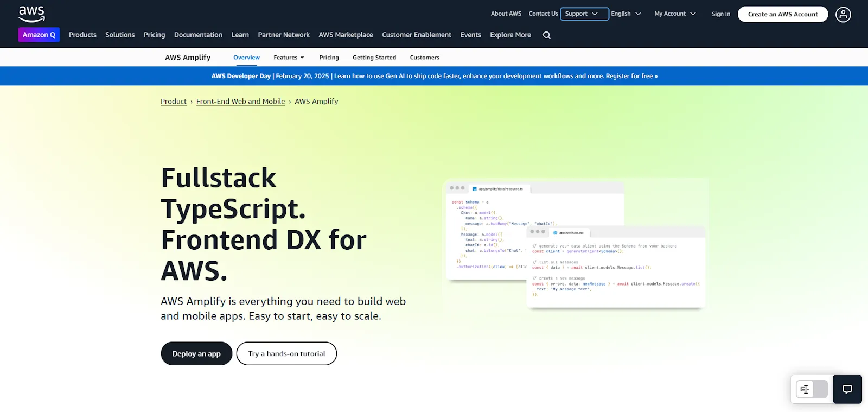Expand the My Account menu
Screen dimensions: 868x412
675,14
